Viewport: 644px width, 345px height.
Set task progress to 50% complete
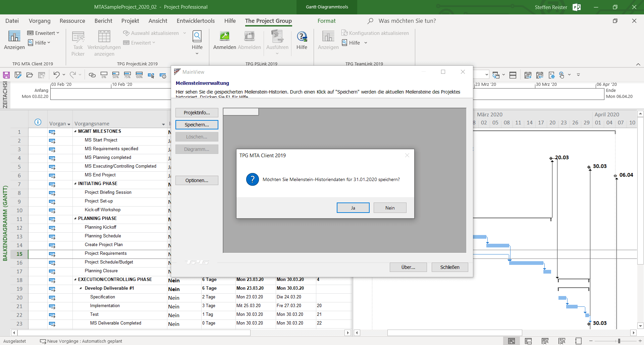tap(116, 75)
